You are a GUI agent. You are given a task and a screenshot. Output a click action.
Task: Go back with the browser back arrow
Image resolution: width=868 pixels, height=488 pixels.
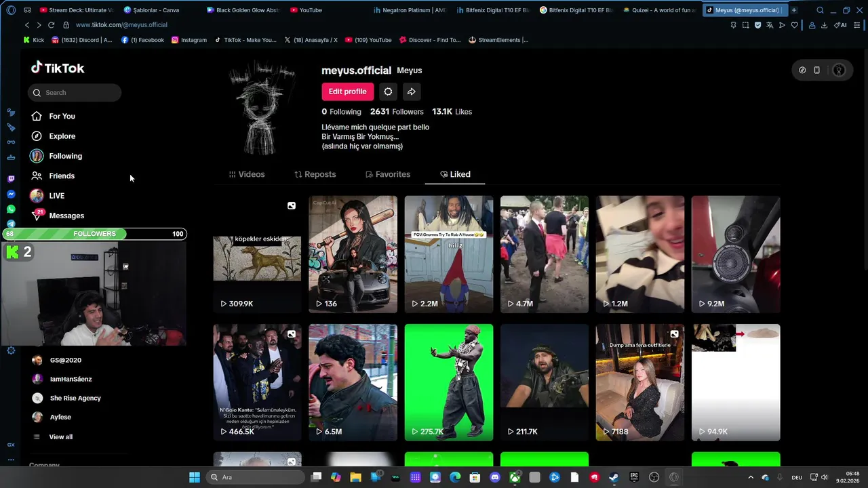27,25
